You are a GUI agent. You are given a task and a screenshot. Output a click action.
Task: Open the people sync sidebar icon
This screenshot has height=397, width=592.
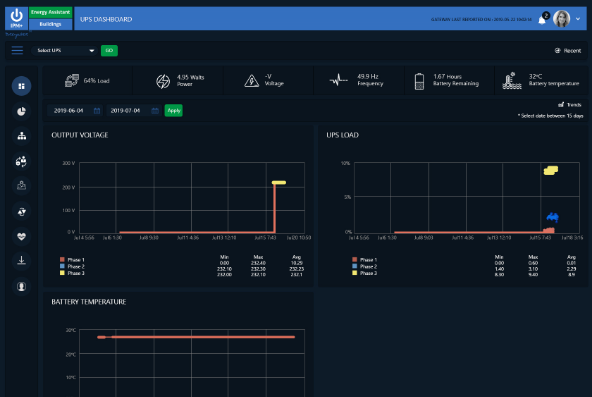(x=22, y=161)
